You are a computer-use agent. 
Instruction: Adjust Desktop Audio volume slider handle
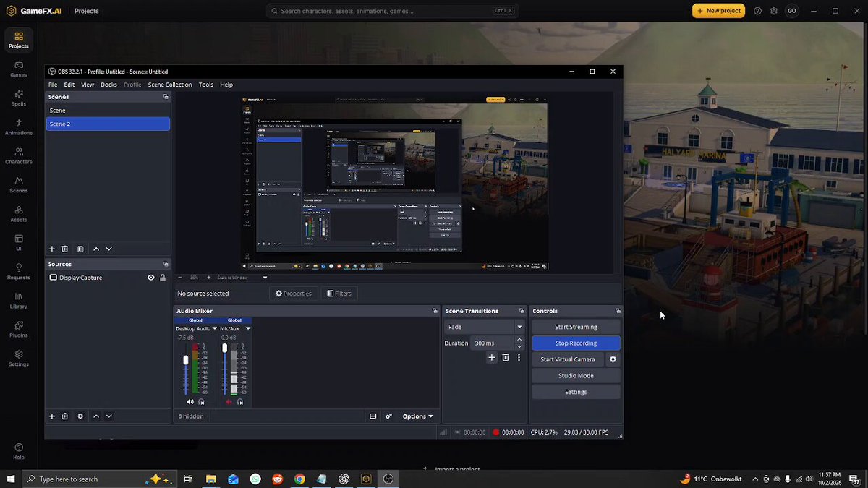(186, 360)
